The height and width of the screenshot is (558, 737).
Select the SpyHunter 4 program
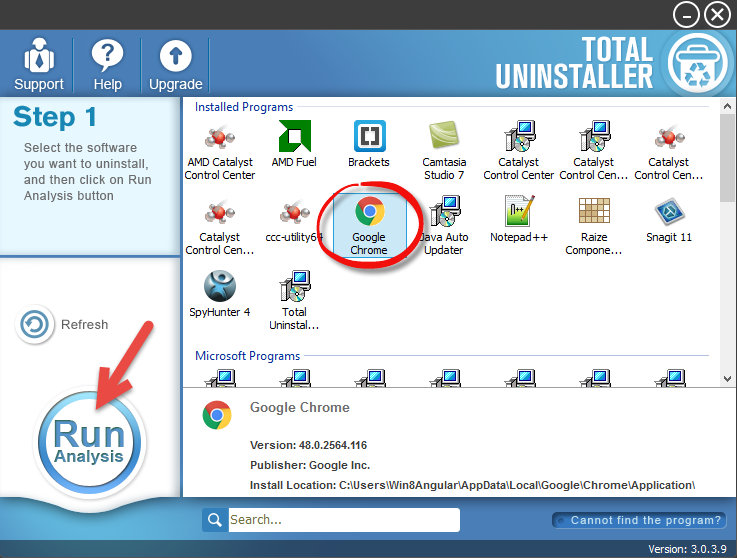[220, 294]
